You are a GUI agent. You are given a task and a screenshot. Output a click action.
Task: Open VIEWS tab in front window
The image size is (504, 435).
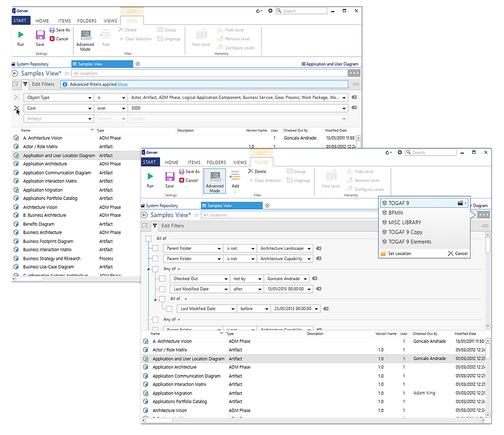(x=240, y=162)
